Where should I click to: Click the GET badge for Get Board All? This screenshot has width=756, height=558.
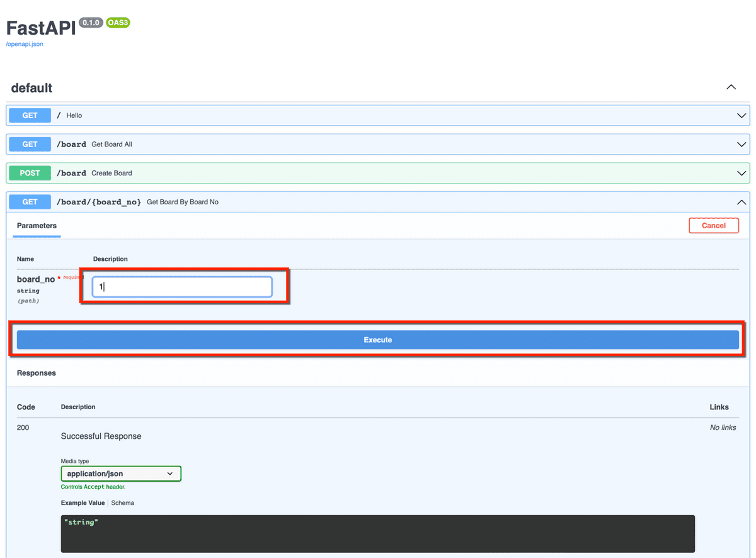(x=30, y=144)
